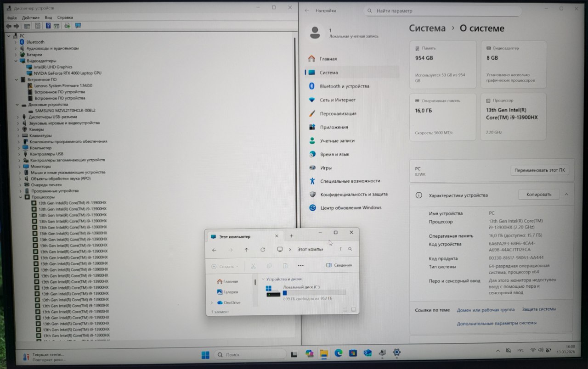Open the Settings gear in the taskbar
The width and height of the screenshot is (588, 369).
(x=396, y=352)
